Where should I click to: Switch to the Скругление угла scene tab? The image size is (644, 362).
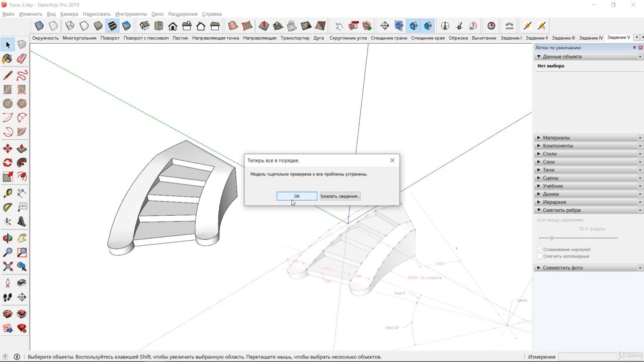click(348, 38)
